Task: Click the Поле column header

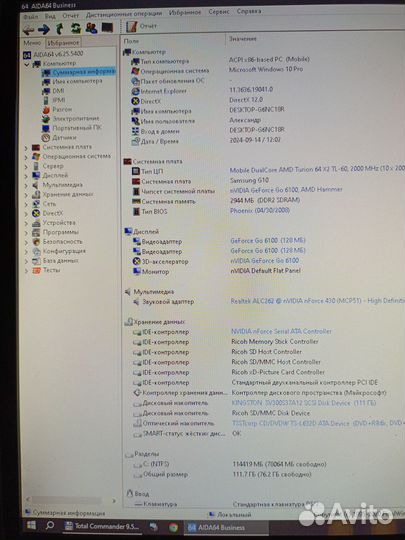Action: [x=131, y=41]
